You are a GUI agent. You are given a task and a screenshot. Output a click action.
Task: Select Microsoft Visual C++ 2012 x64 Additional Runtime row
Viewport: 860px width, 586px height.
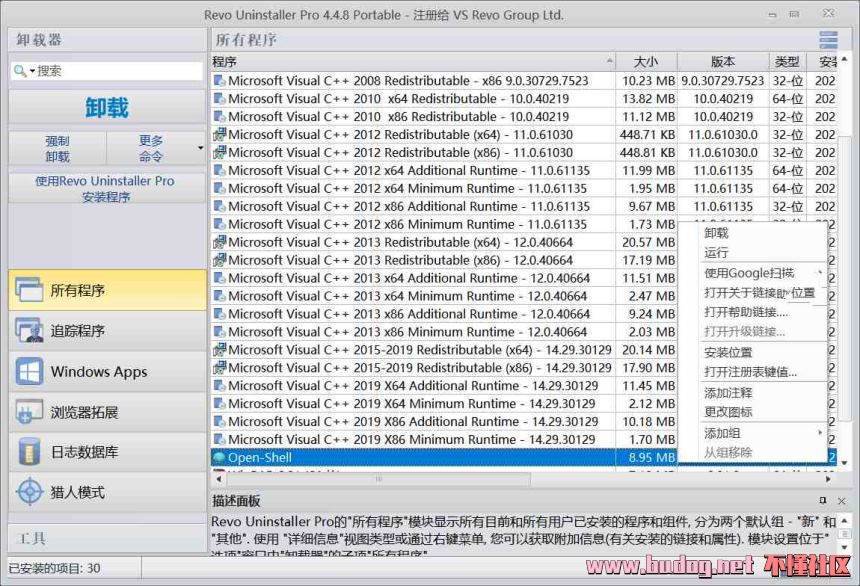coord(524,171)
